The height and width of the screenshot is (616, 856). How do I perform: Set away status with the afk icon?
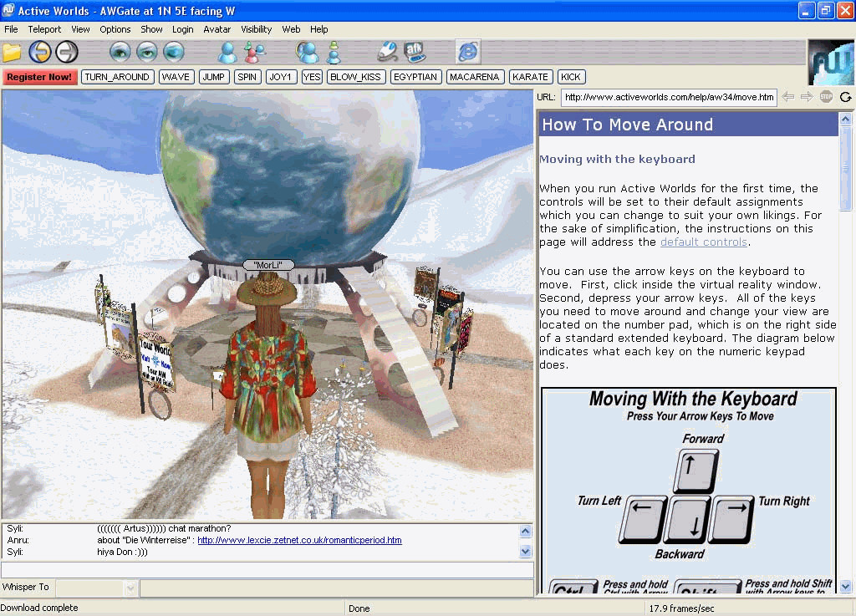pyautogui.click(x=415, y=53)
